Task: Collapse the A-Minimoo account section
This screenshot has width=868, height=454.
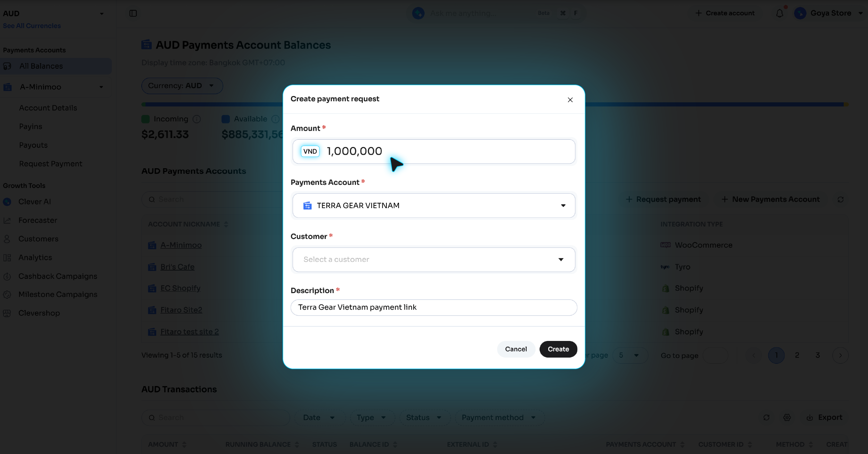Action: [x=101, y=87]
